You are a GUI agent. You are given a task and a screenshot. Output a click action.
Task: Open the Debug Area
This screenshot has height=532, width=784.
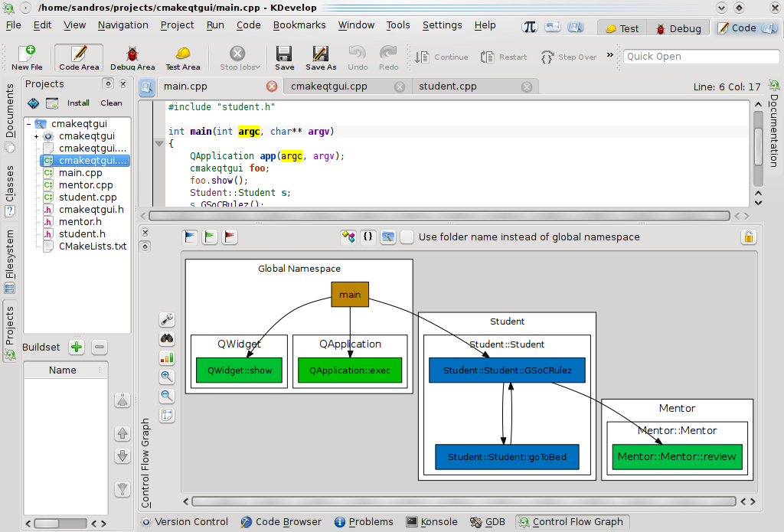pos(132,57)
